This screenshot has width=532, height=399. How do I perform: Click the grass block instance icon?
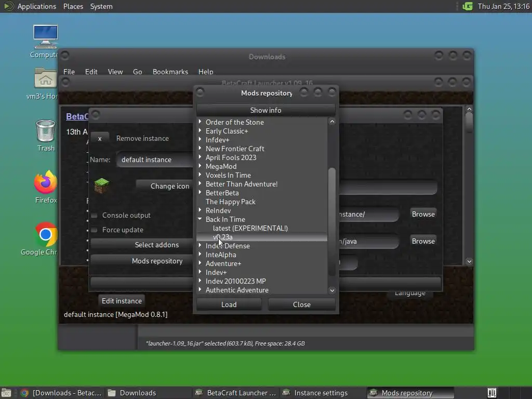(x=101, y=185)
